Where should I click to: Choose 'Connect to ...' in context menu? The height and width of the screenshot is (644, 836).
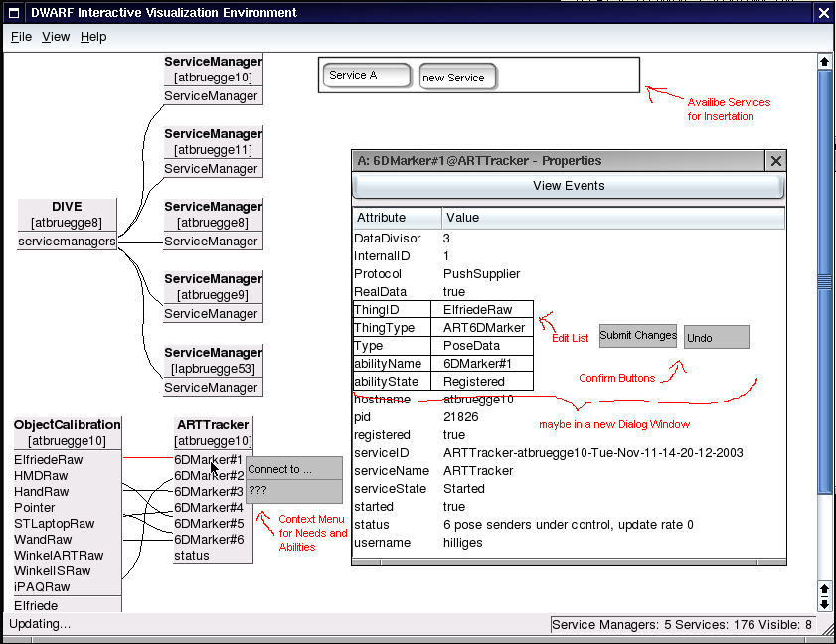294,469
